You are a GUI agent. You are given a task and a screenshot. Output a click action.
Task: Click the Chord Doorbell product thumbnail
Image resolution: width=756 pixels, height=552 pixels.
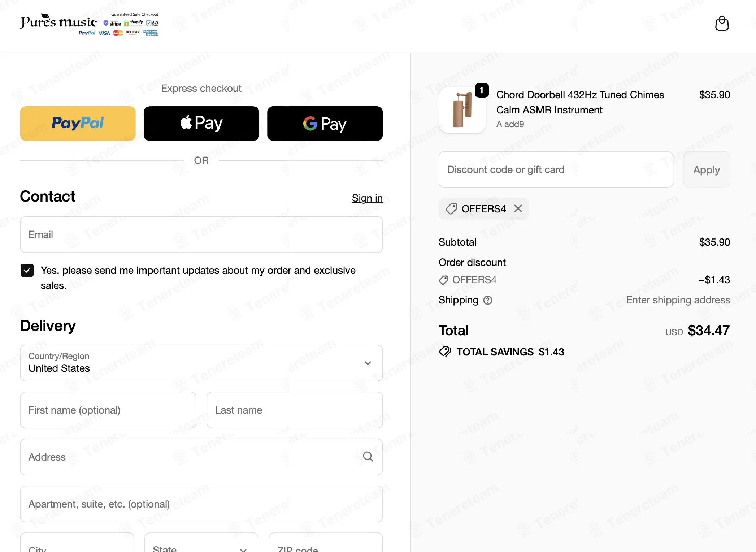[x=462, y=110]
